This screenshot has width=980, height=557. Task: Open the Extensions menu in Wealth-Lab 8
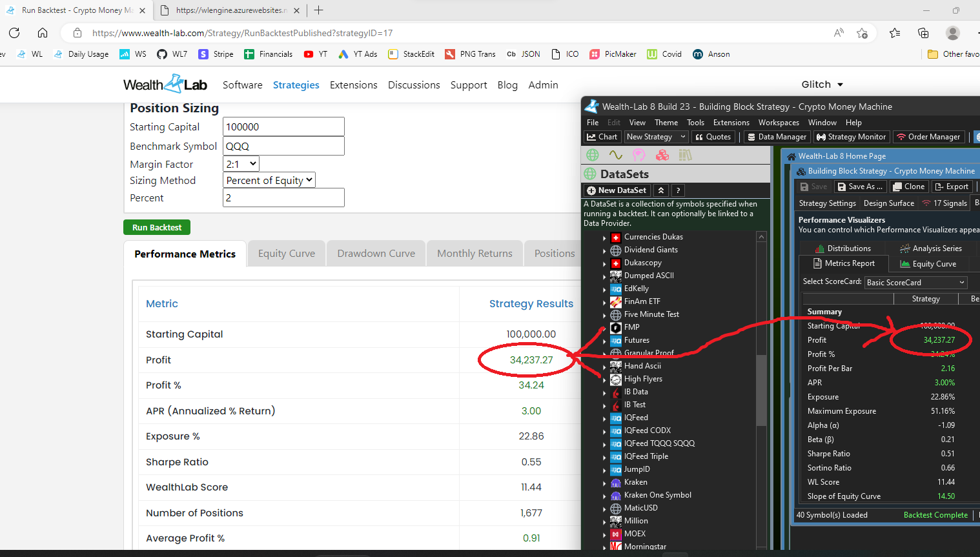[x=731, y=123]
